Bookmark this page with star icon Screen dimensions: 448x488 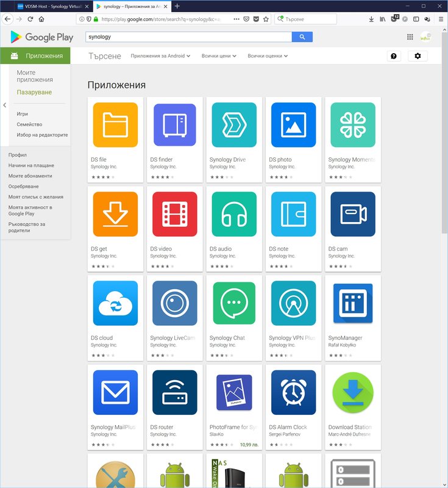[x=266, y=19]
